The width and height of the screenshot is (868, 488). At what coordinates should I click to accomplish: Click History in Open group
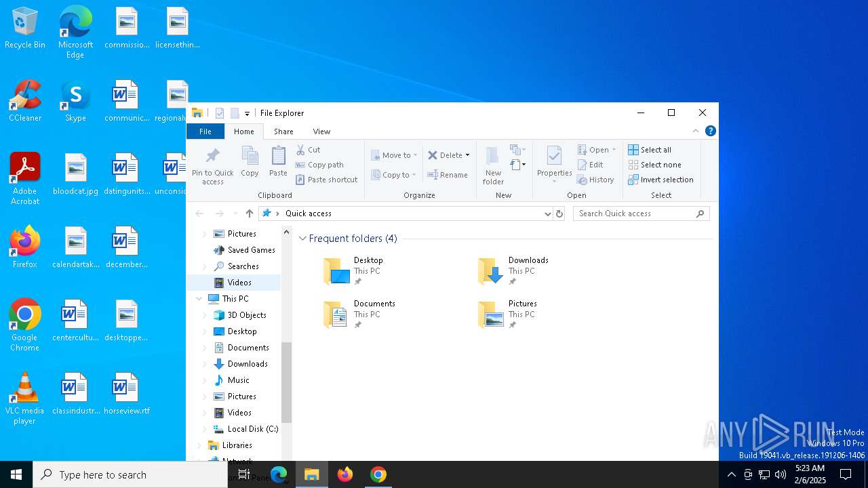click(x=595, y=180)
